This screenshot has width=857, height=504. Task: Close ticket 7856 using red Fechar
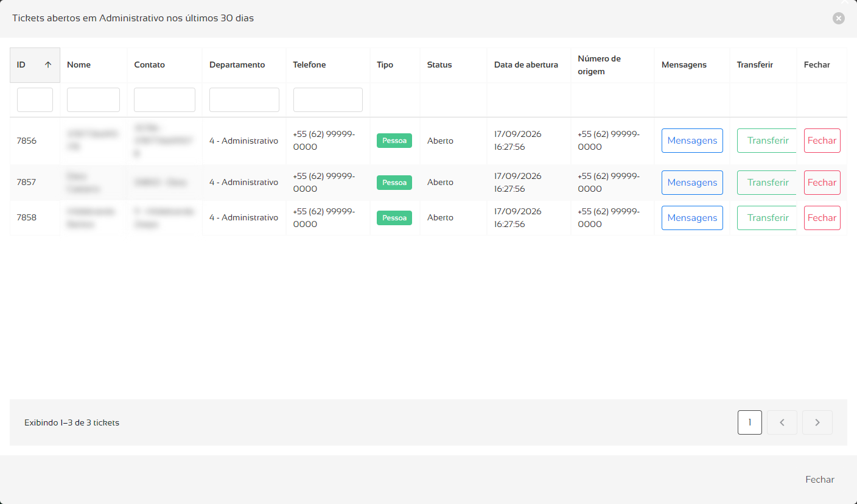tap(822, 141)
